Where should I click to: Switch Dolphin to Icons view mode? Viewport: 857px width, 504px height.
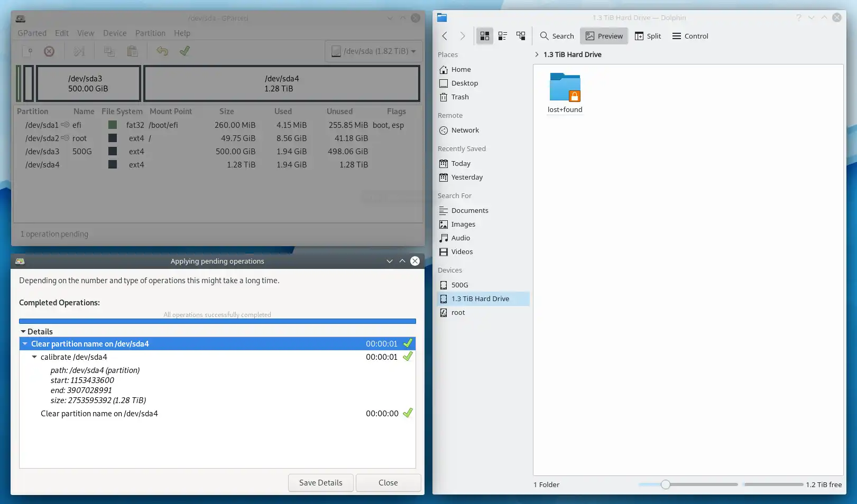(484, 36)
